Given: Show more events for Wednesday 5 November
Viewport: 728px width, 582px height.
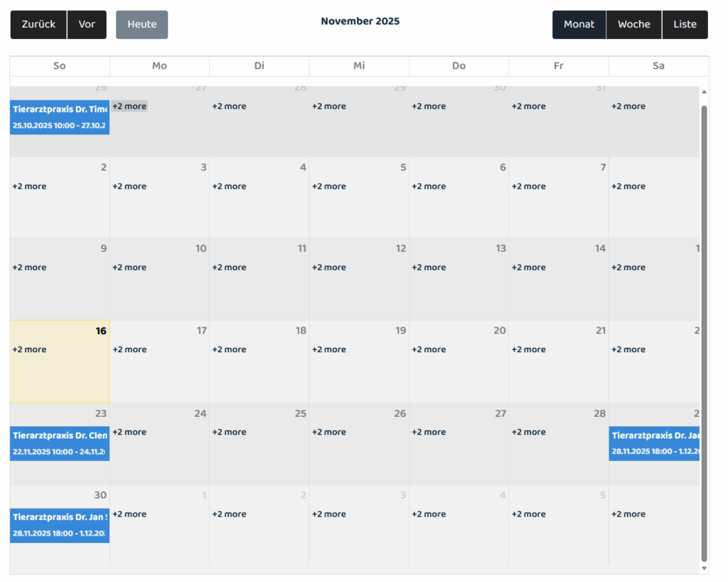Looking at the screenshot, I should [x=329, y=186].
